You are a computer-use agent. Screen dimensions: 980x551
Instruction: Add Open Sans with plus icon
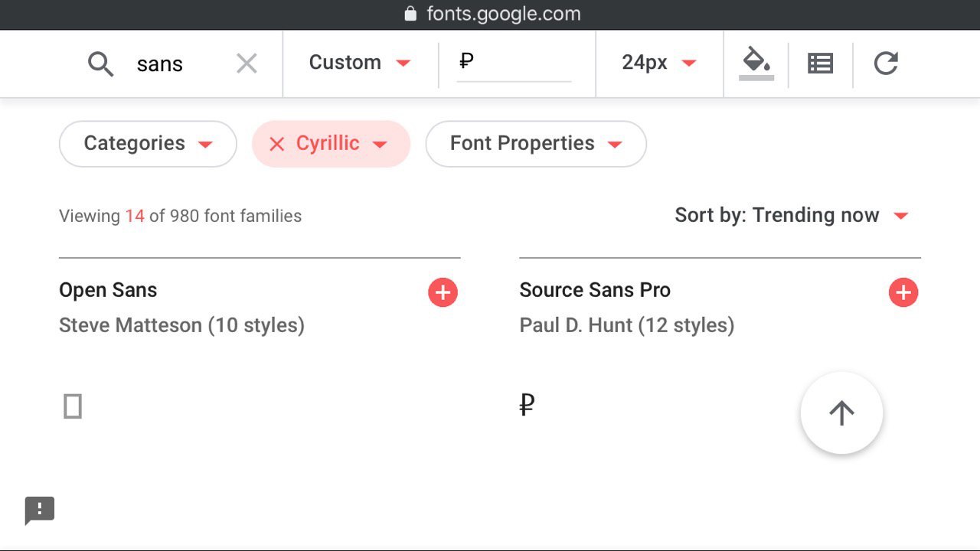click(443, 292)
